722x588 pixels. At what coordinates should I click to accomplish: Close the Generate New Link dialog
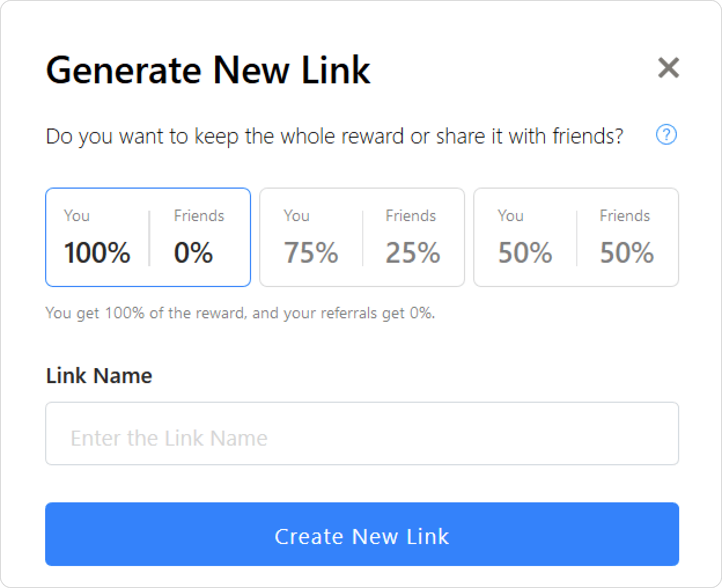coord(668,68)
